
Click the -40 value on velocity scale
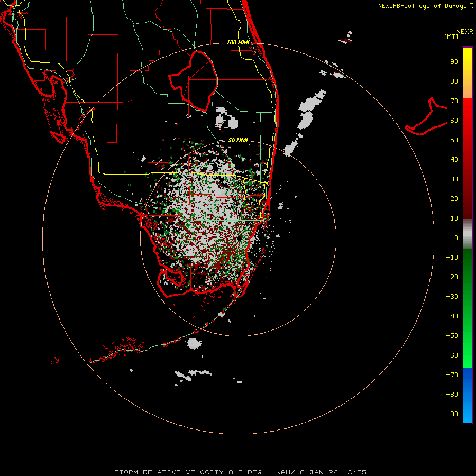(x=452, y=316)
